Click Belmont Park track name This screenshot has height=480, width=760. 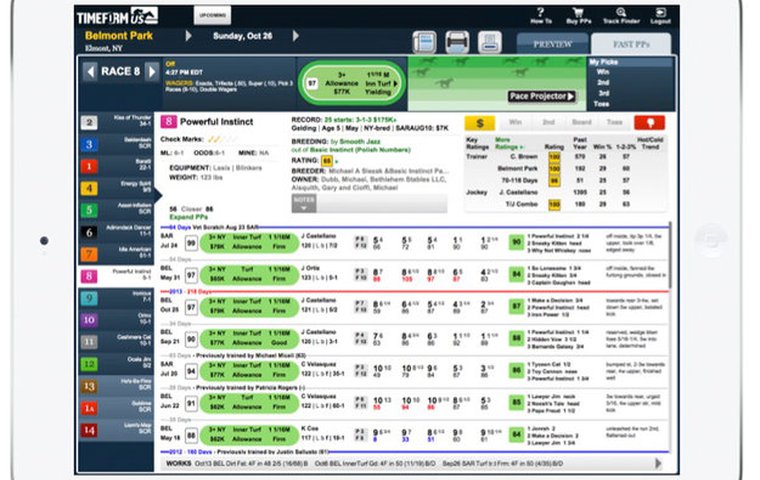click(x=119, y=35)
